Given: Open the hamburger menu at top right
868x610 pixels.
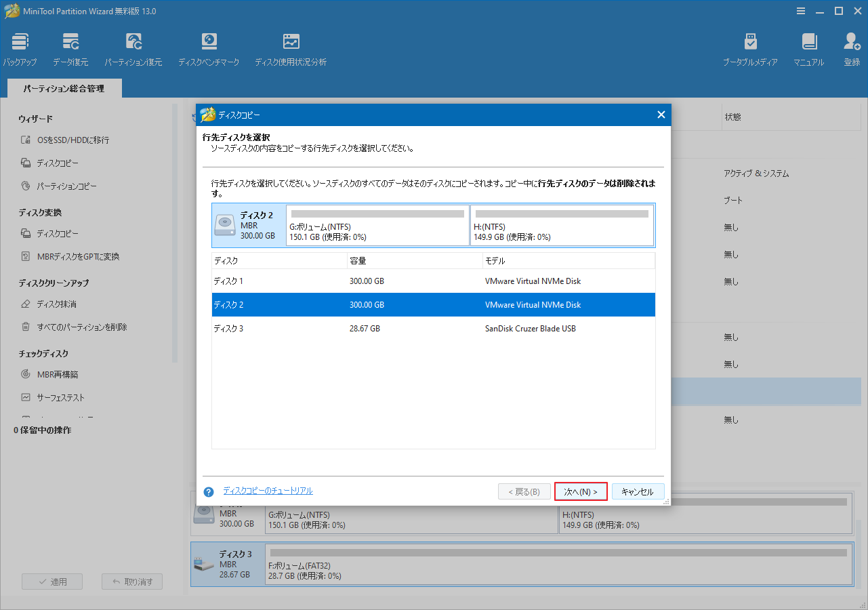Looking at the screenshot, I should point(801,11).
